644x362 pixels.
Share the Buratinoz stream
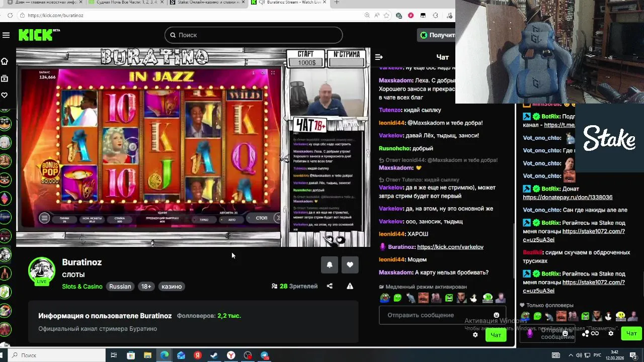coord(330,286)
